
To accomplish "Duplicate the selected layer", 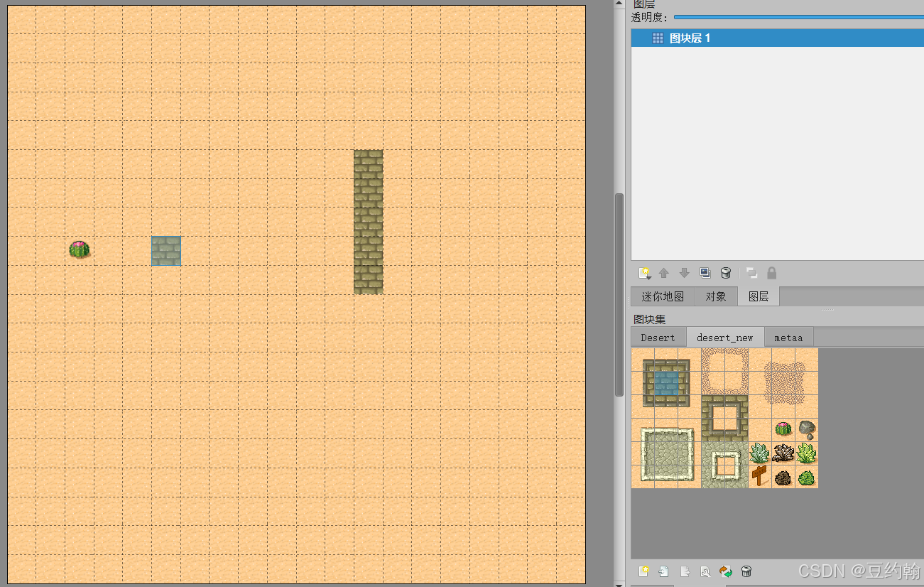I will click(x=705, y=273).
